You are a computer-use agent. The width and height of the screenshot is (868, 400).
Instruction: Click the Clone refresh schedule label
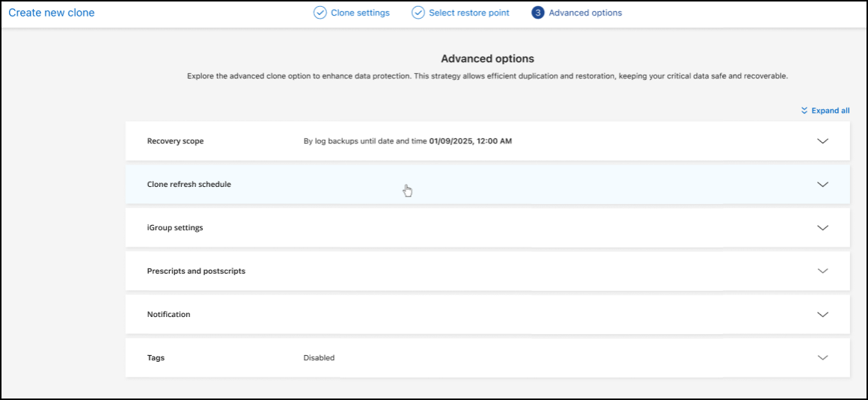[x=189, y=185]
